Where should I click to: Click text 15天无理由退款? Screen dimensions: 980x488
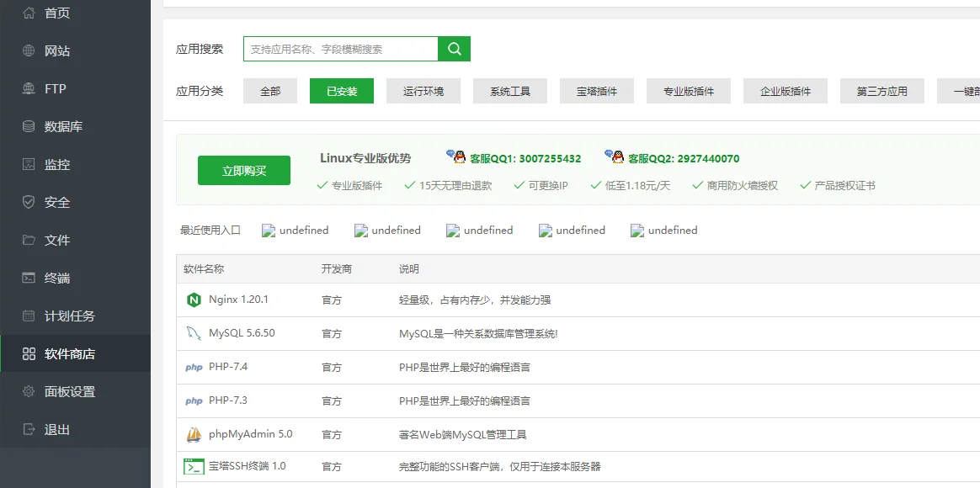pos(455,186)
